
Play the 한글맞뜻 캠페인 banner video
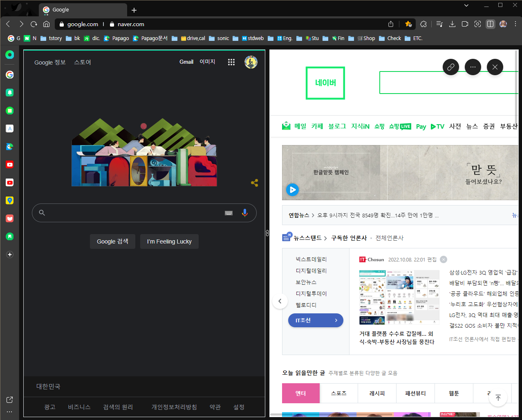tap(292, 190)
